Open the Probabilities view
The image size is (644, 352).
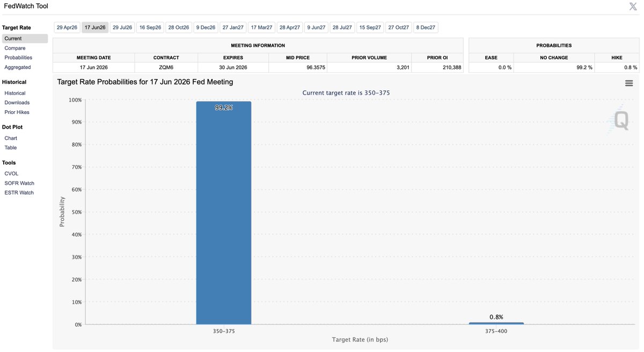17,57
